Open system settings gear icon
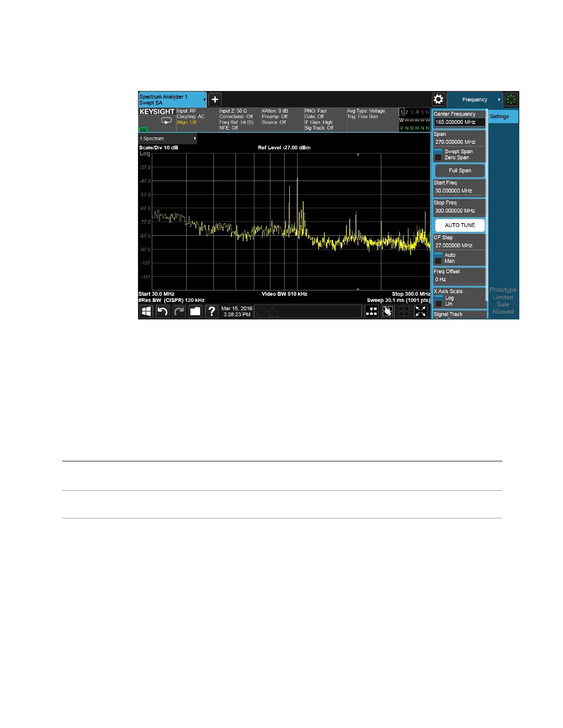 point(439,99)
